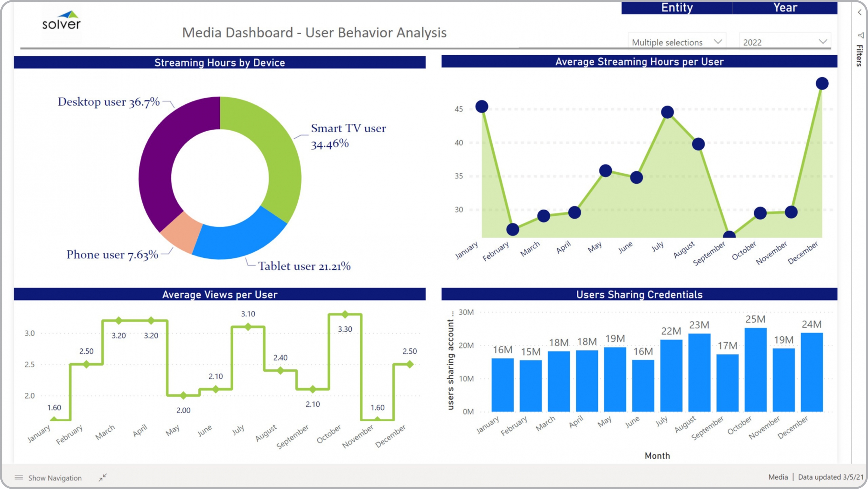868x489 pixels.
Task: Click the Show Navigation hamburger icon
Action: (x=19, y=477)
